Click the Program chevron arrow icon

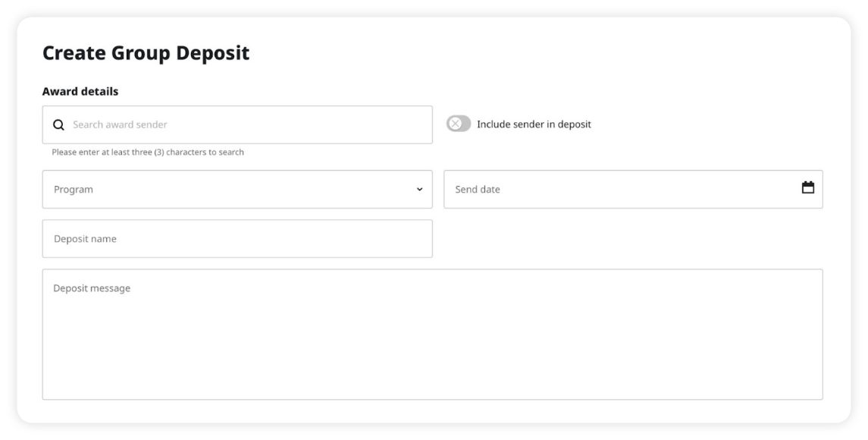click(x=420, y=190)
